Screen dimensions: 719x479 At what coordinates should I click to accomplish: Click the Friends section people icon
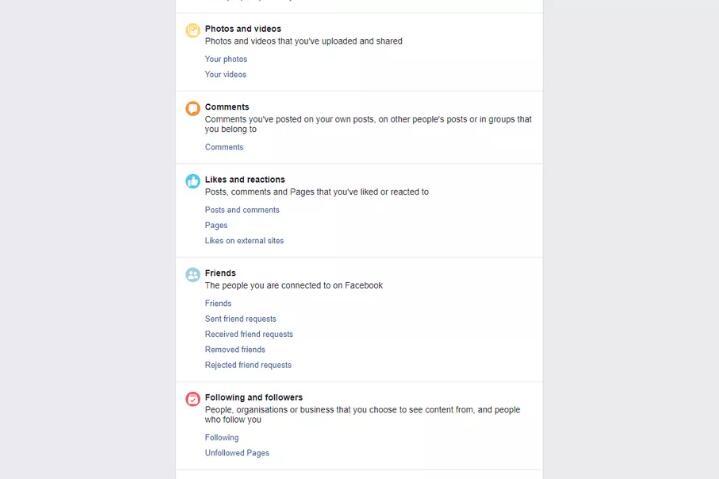click(192, 274)
